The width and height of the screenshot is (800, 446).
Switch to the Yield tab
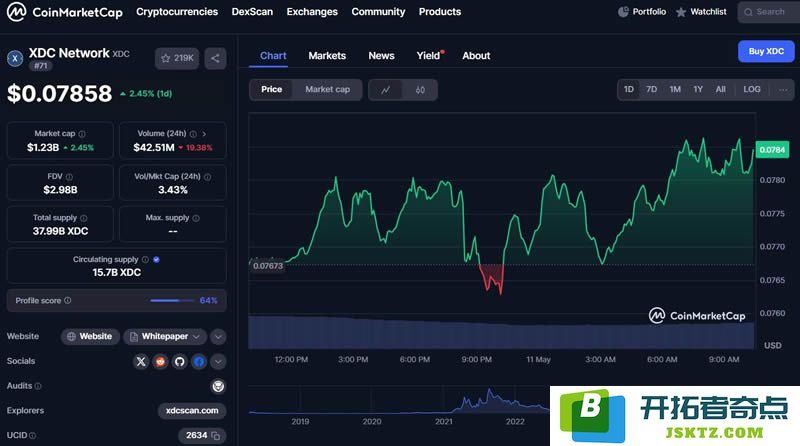(429, 56)
